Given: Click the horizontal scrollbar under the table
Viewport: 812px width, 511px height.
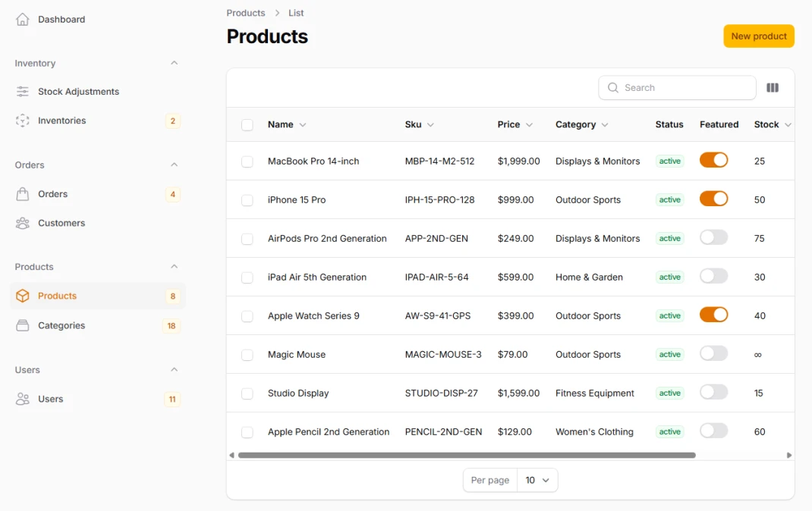Looking at the screenshot, I should (x=467, y=455).
